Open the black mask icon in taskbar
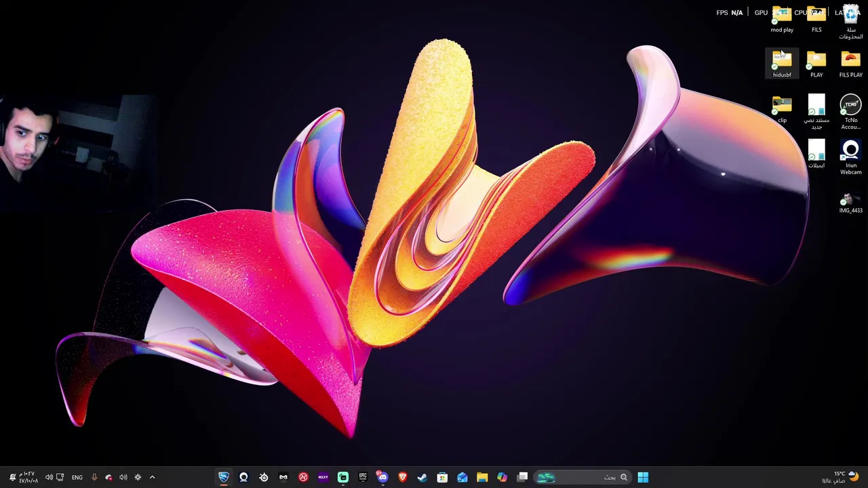The image size is (868, 488). [x=283, y=477]
